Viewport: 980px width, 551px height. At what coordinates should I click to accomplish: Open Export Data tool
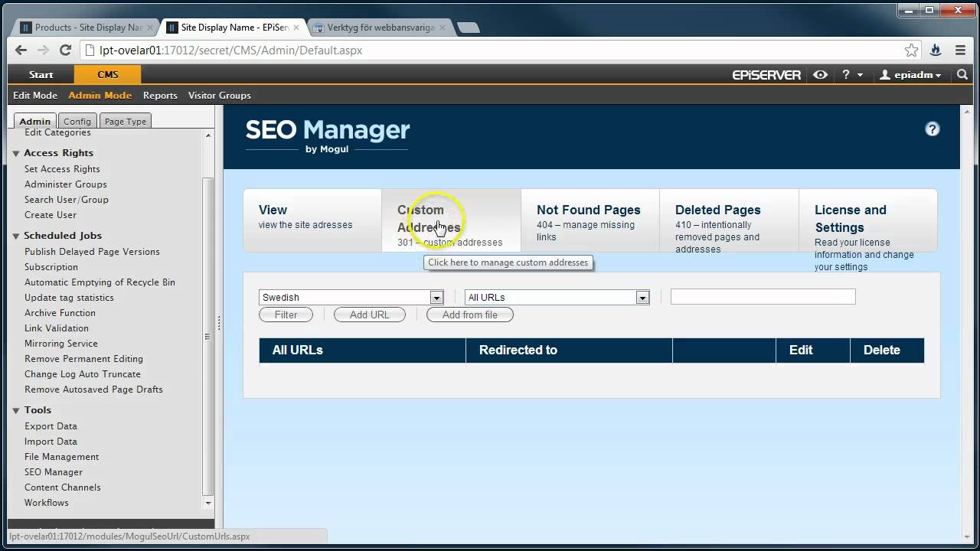coord(51,426)
